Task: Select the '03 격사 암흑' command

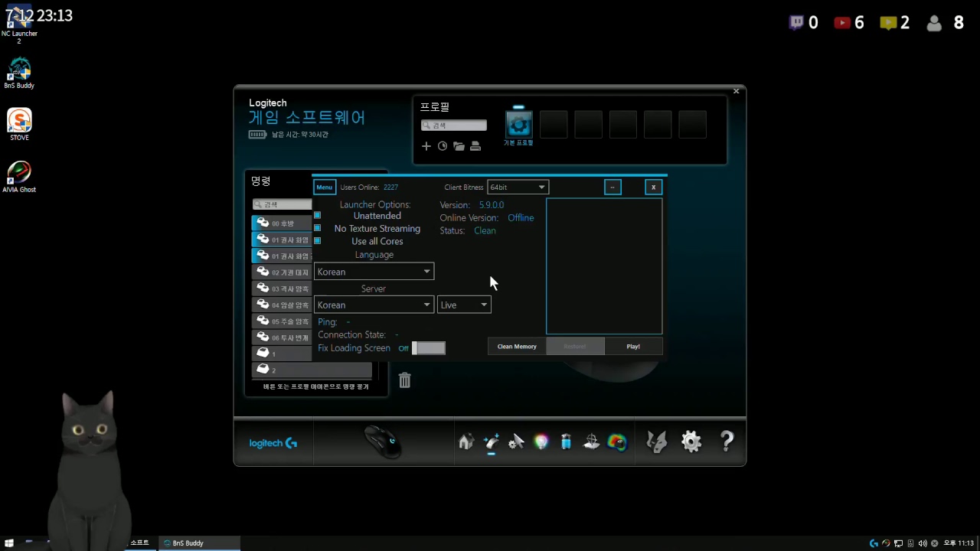Action: 282,289
